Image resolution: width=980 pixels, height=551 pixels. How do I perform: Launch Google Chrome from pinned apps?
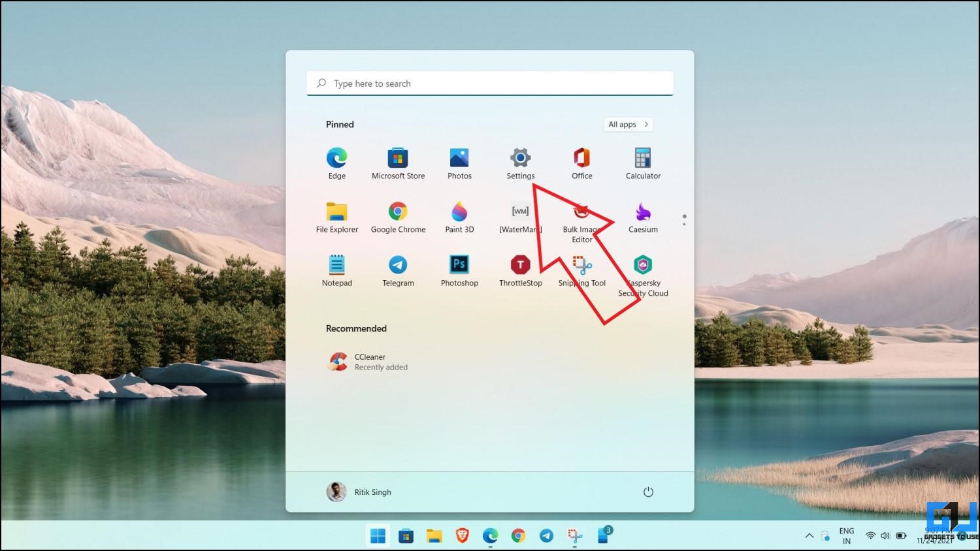point(398,217)
